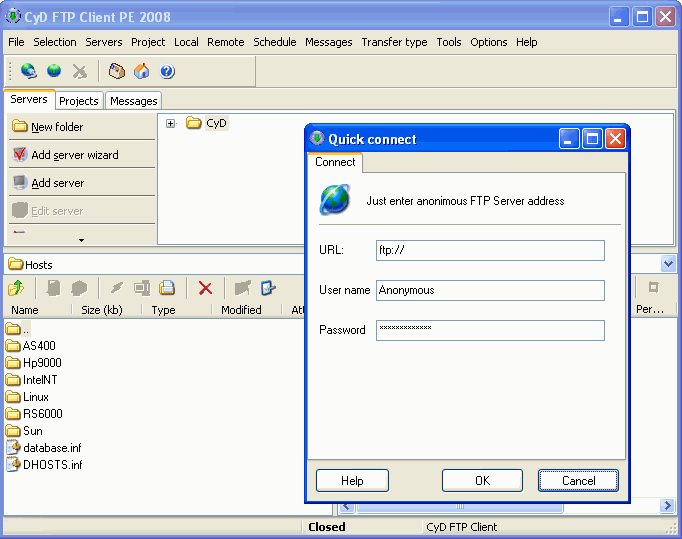Launch the Add server wizard

pyautogui.click(x=82, y=155)
